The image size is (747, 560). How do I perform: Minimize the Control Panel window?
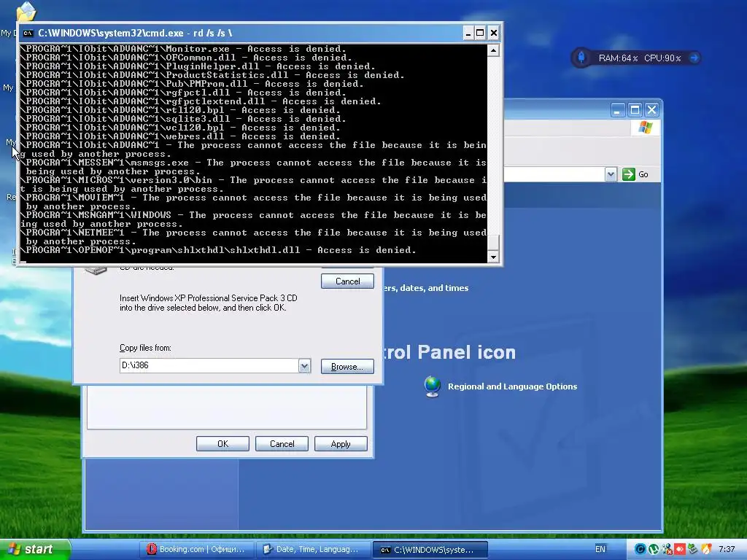pos(617,111)
